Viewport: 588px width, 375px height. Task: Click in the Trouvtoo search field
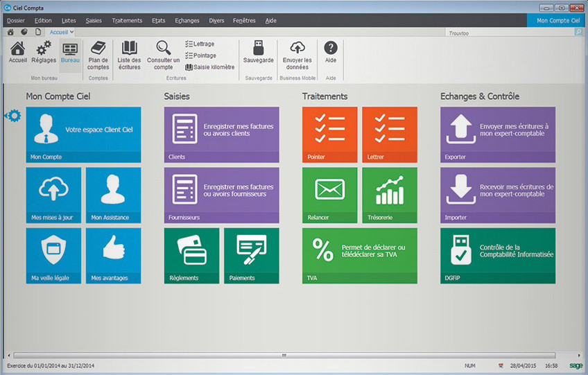[510, 33]
